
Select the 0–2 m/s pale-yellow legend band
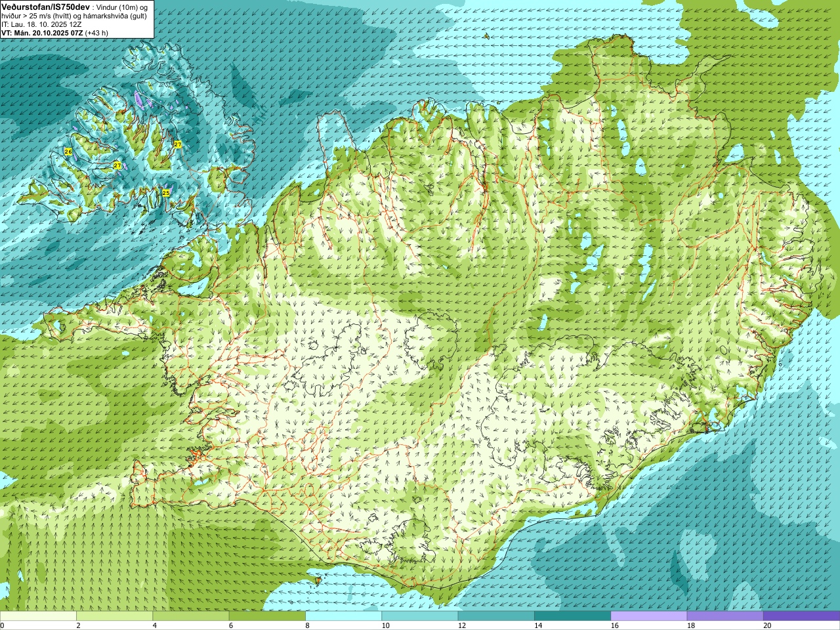click(x=38, y=616)
